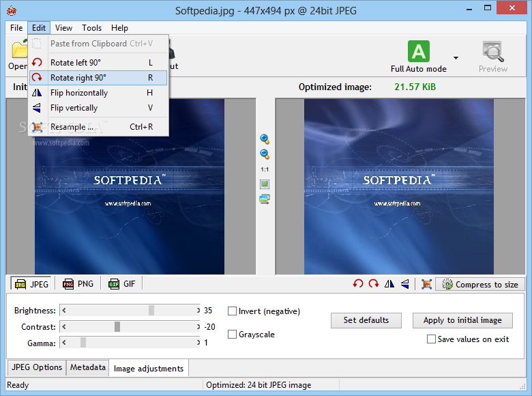
Task: Click Gamma slider left arrow
Action: point(64,343)
